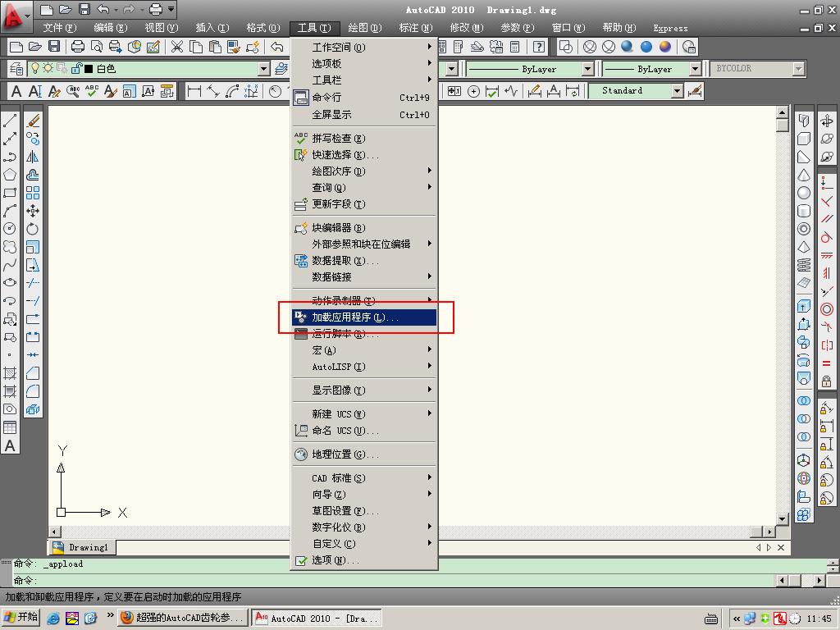Viewport: 840px width, 630px height.
Task: Select the Array modify tool
Action: pyautogui.click(x=33, y=193)
